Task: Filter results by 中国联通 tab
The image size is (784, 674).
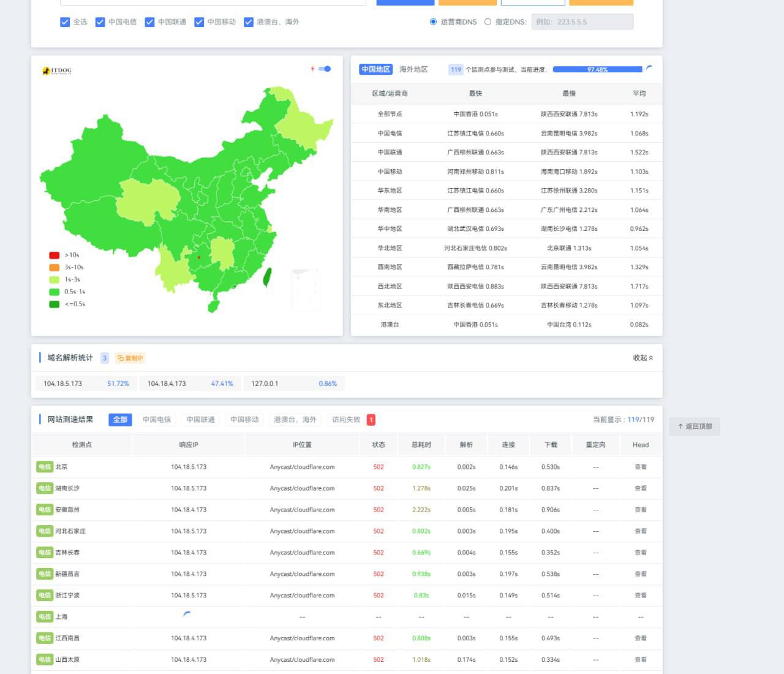Action: tap(200, 420)
